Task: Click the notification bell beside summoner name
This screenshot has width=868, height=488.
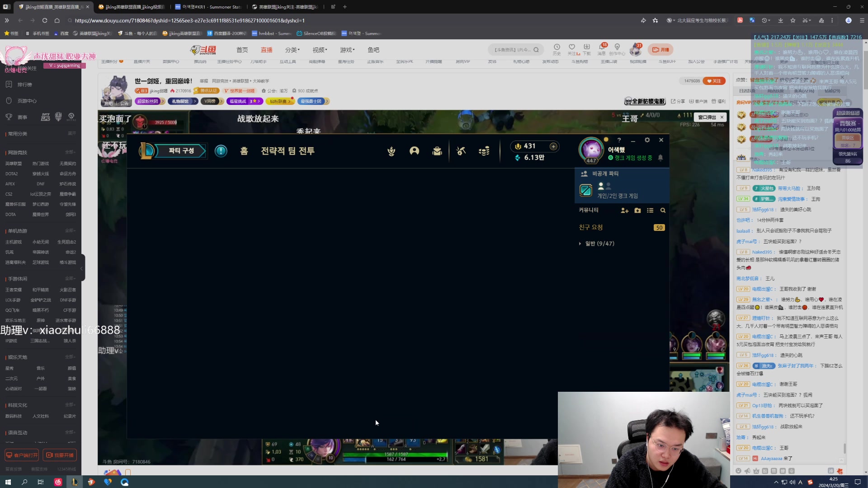Action: click(x=660, y=158)
